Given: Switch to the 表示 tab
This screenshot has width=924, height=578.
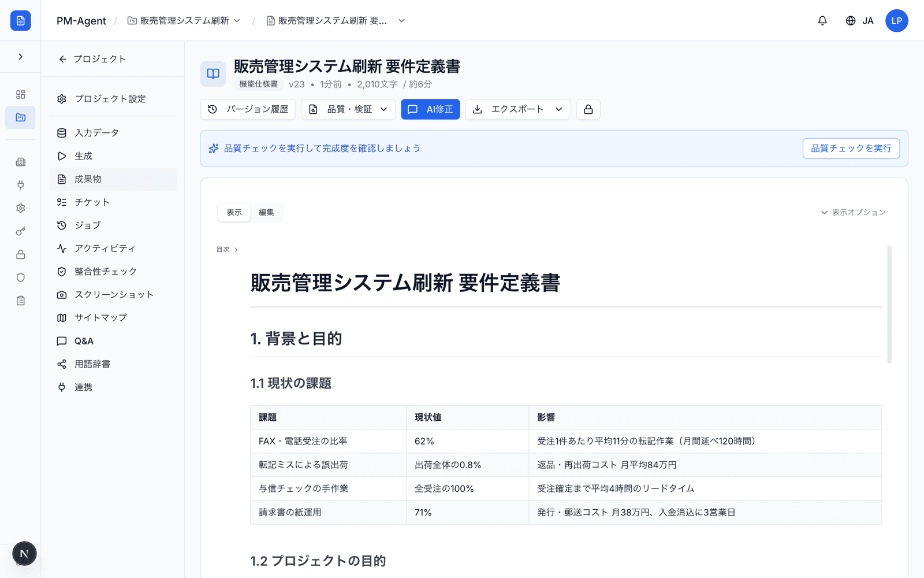Looking at the screenshot, I should pos(234,212).
